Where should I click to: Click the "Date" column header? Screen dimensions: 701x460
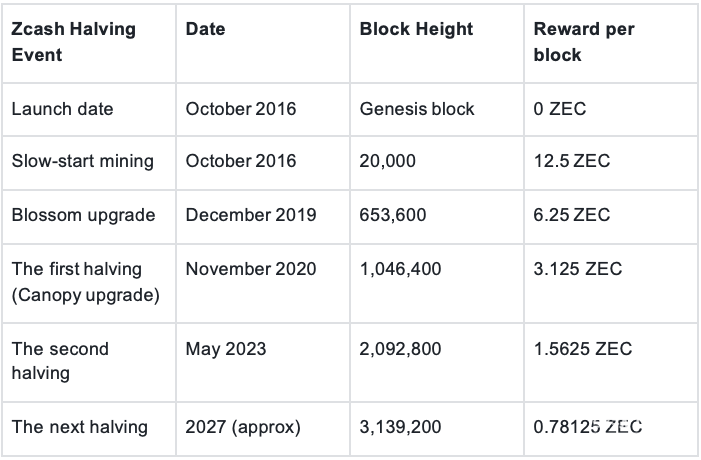205,30
